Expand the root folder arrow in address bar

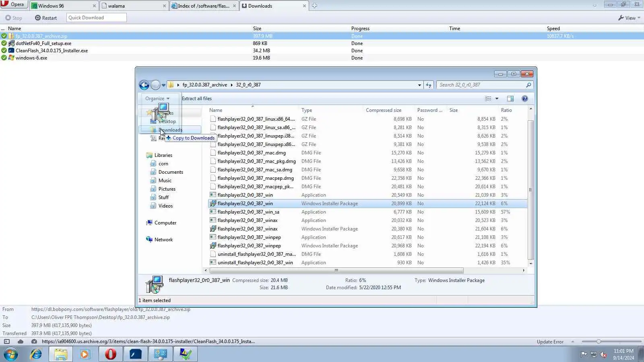178,85
